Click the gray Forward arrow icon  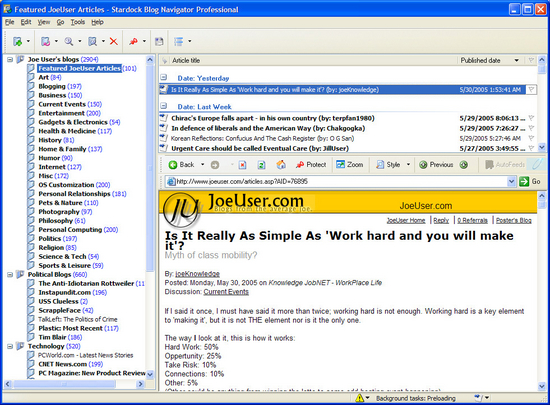tap(215, 165)
